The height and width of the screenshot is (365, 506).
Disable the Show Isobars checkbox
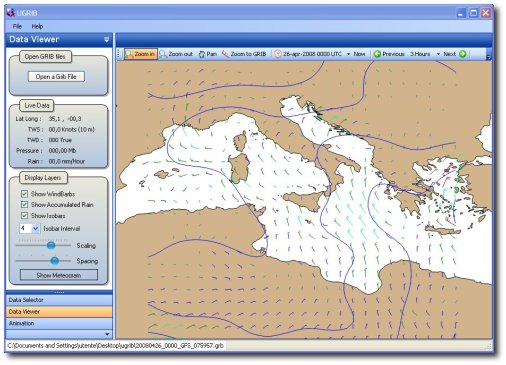(x=24, y=216)
